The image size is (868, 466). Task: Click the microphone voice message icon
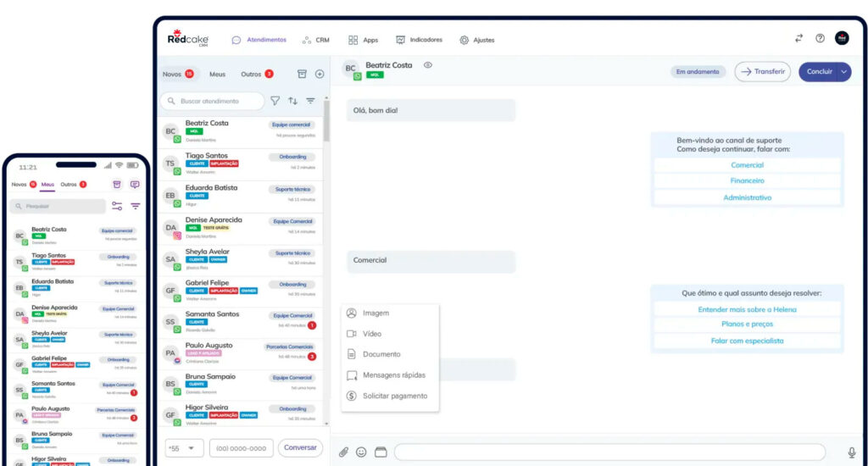pyautogui.click(x=851, y=452)
